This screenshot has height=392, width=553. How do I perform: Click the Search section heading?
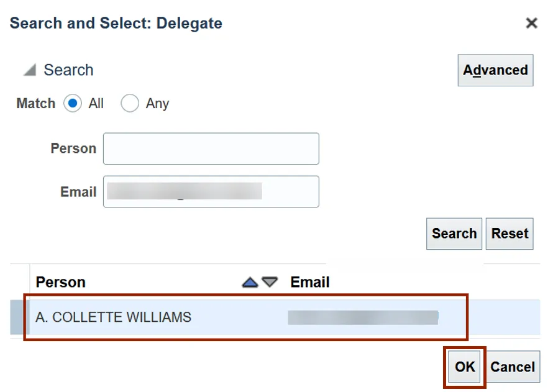click(68, 70)
